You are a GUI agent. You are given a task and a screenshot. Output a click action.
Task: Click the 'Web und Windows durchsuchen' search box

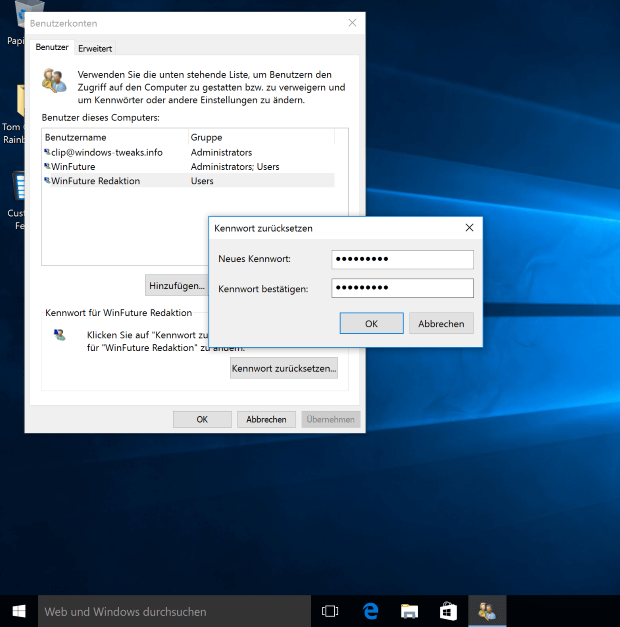point(174,611)
